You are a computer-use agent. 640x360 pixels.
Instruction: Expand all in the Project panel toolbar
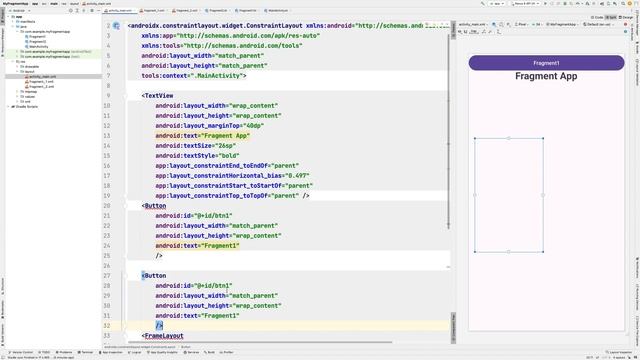pos(77,11)
